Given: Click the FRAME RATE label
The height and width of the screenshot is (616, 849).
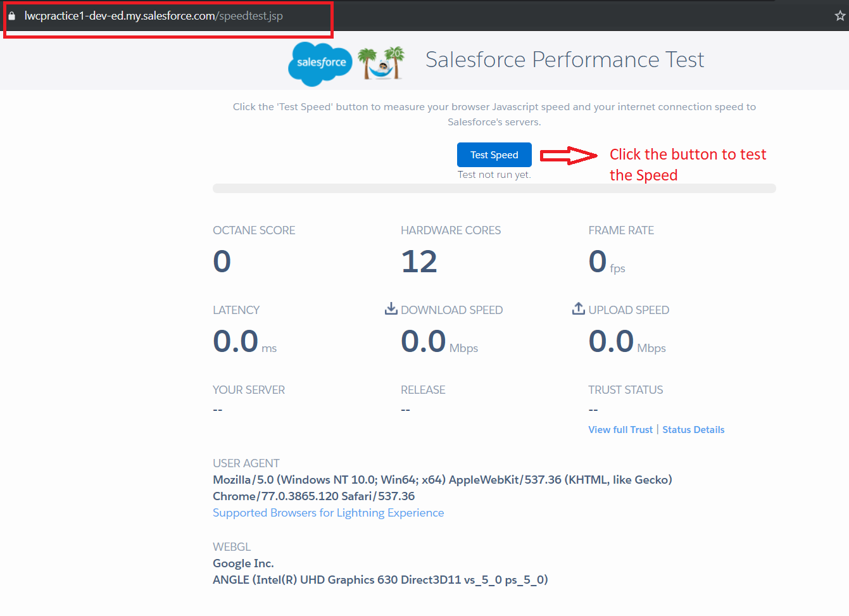Looking at the screenshot, I should [621, 230].
